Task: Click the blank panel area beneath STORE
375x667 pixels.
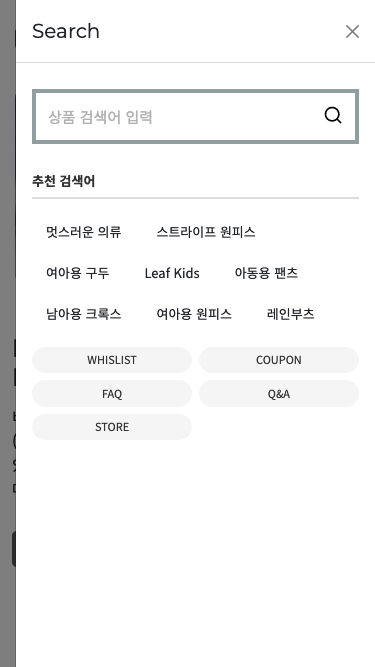Action: coord(196,553)
